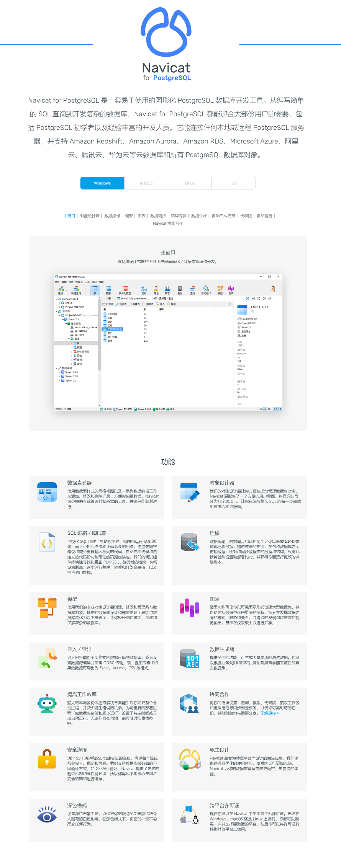Click the user avatar in screenshot toolbar
The width and height of the screenshot is (341, 868).
273,289
